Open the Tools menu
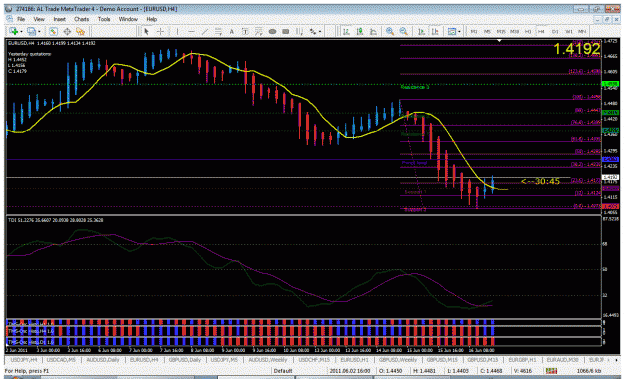The width and height of the screenshot is (625, 379). [x=104, y=19]
